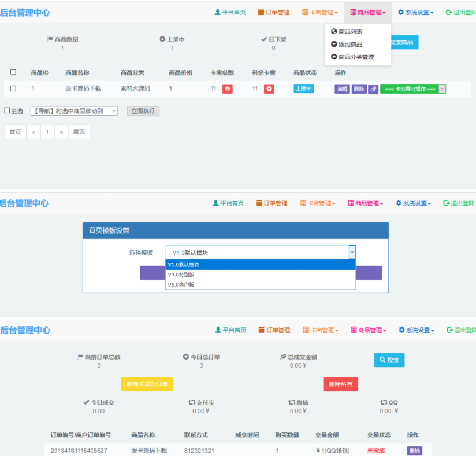The height and width of the screenshot is (456, 476).
Task: Open 平台首页 on the order page navbar
Action: tap(230, 330)
